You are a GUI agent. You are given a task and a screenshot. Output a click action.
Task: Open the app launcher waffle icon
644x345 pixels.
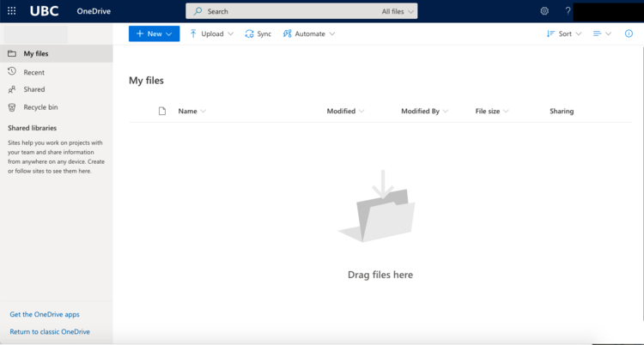(x=12, y=11)
